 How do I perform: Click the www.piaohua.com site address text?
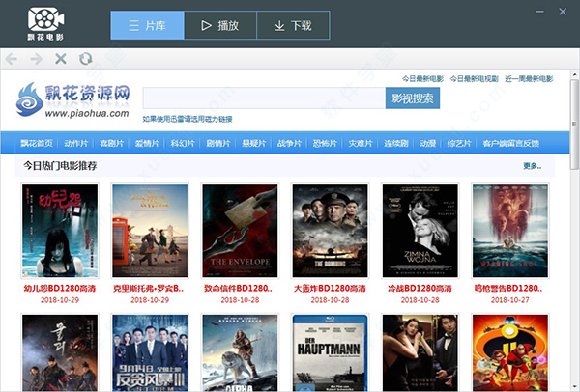(87, 113)
